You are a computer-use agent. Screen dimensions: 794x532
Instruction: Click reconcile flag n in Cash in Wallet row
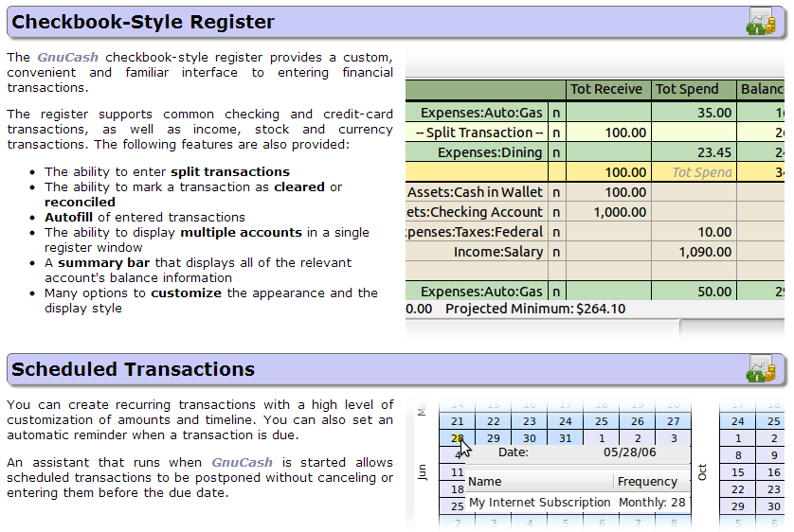pos(556,192)
